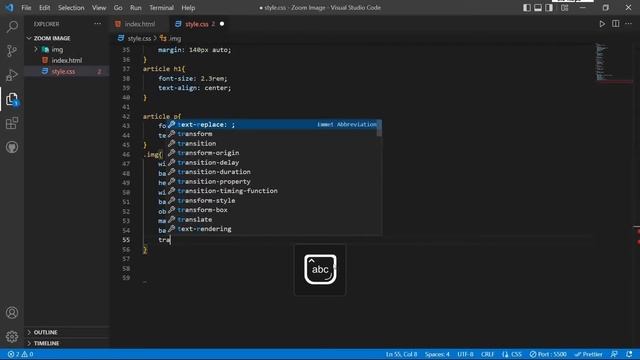This screenshot has height=360, width=640.
Task: Toggle the primary side bar layout icon
Action: (x=527, y=8)
